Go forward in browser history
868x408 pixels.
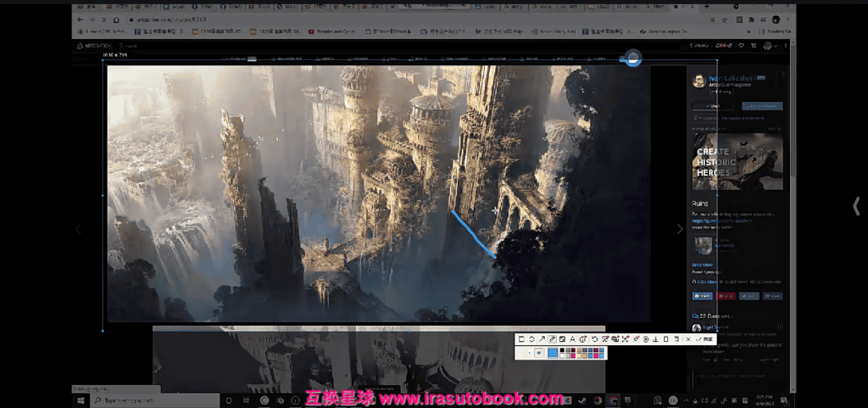pos(92,20)
